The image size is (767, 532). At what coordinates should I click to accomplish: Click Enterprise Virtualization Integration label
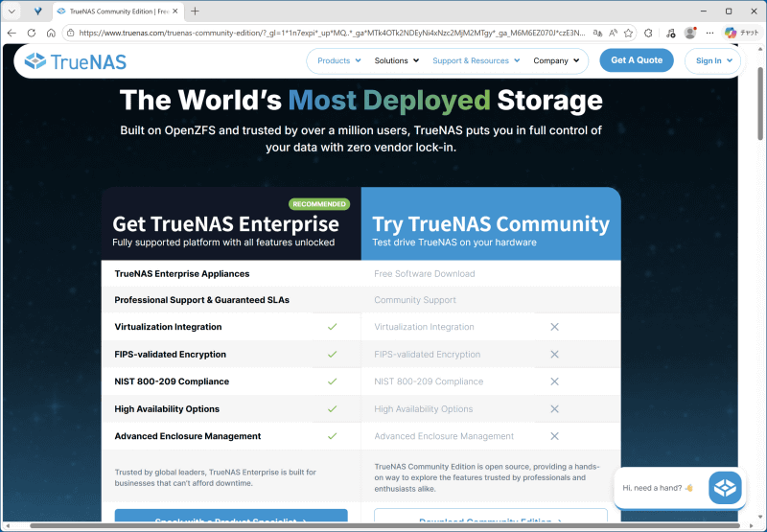point(168,327)
